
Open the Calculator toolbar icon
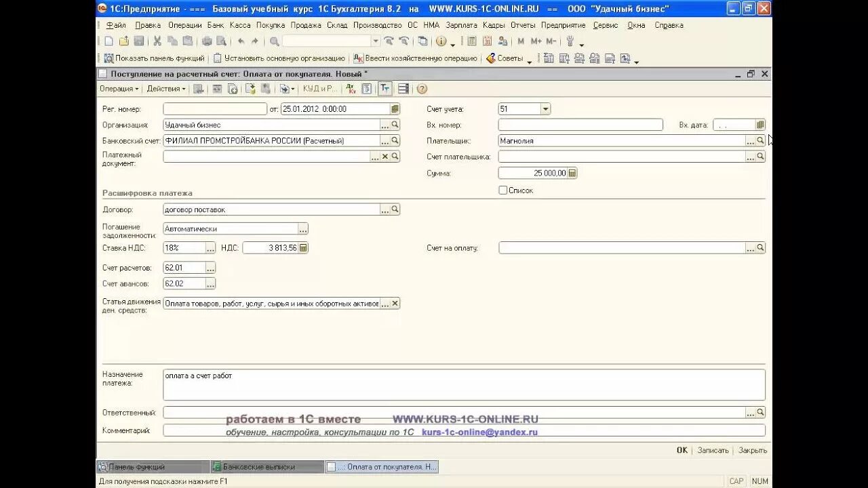tap(472, 41)
